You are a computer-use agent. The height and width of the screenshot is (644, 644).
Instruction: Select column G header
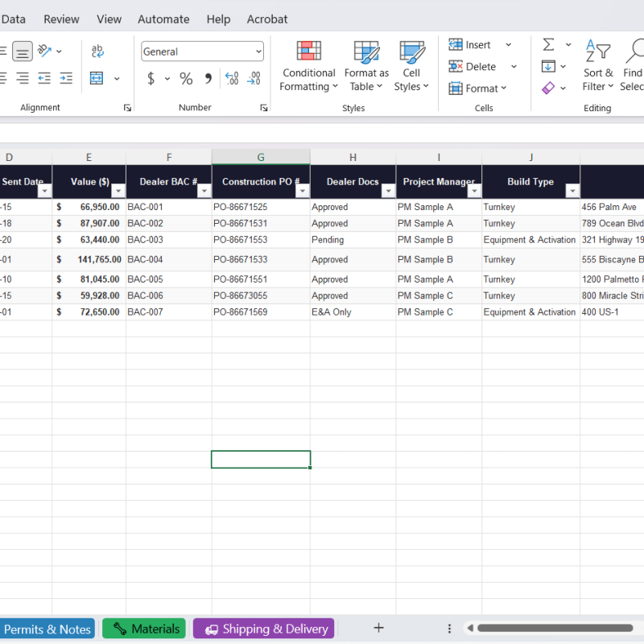[261, 157]
